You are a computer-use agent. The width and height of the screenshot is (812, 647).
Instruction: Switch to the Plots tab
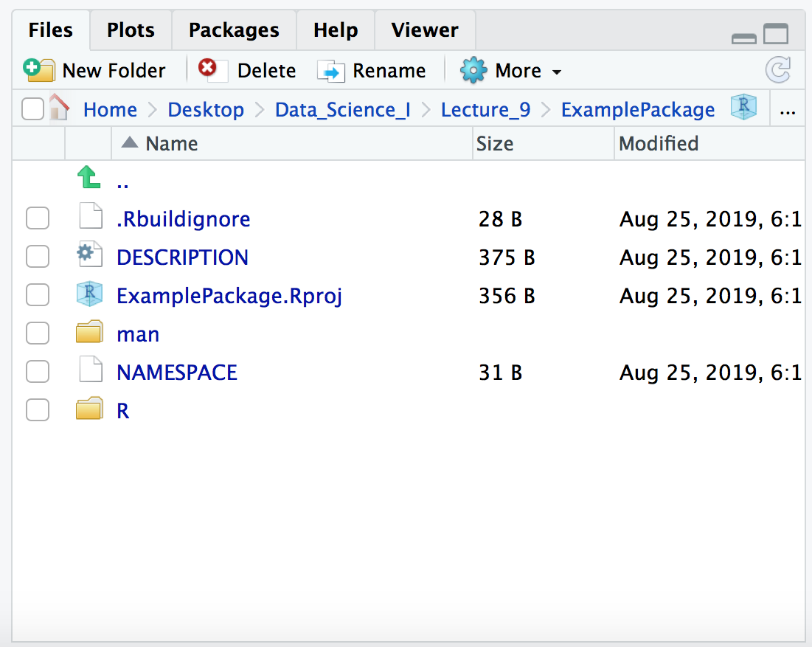[x=131, y=30]
